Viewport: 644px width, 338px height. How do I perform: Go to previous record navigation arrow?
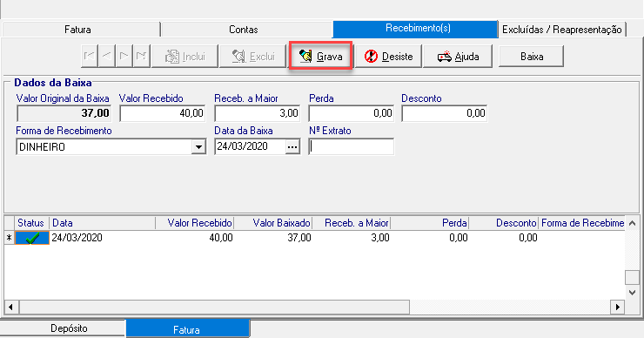click(x=107, y=56)
